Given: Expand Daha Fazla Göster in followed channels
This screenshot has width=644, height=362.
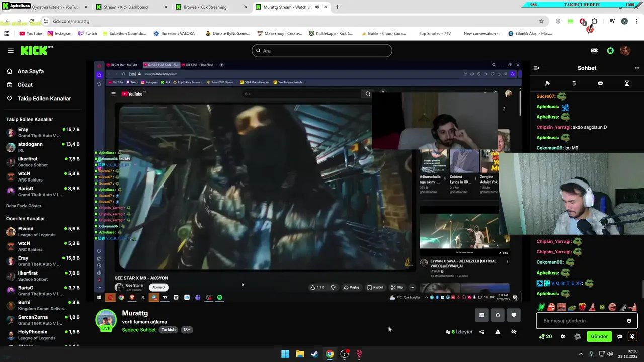Looking at the screenshot, I should coord(24,206).
